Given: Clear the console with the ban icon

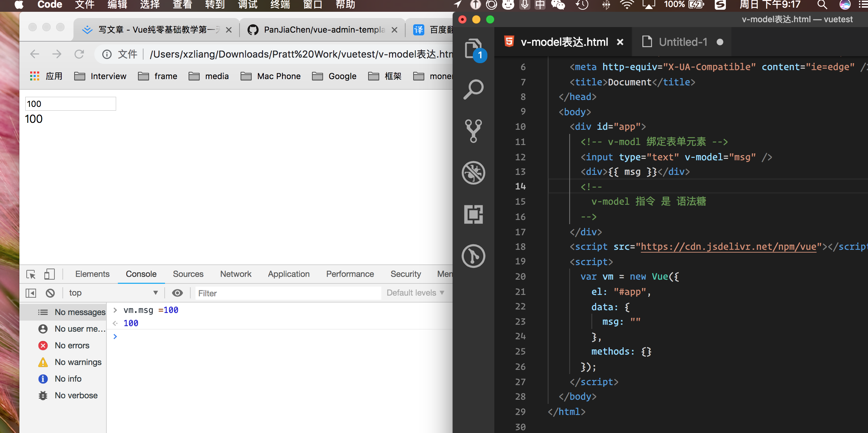Looking at the screenshot, I should click(50, 293).
